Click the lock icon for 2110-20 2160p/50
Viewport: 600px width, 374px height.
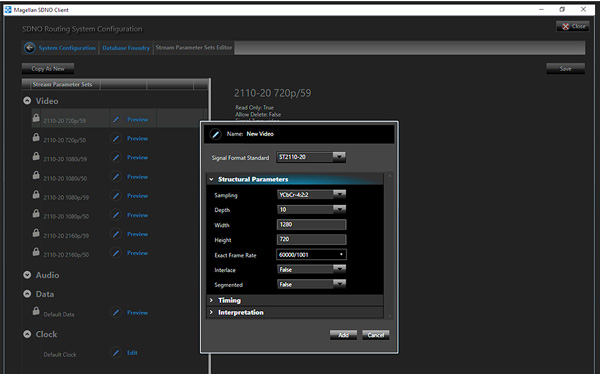click(x=36, y=252)
